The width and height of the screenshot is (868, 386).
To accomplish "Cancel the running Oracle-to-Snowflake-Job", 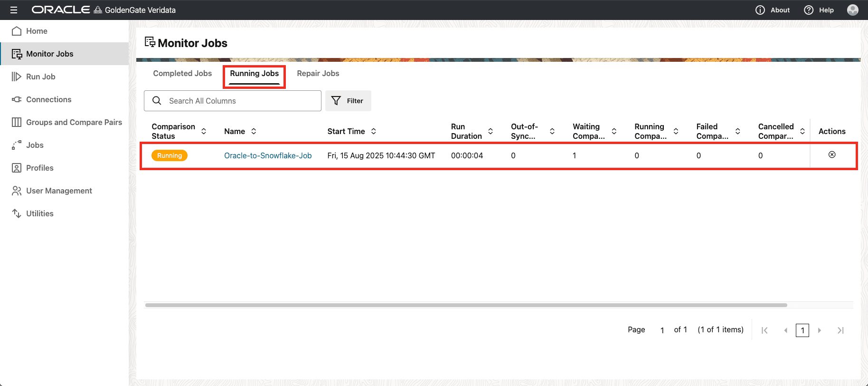I will [832, 154].
